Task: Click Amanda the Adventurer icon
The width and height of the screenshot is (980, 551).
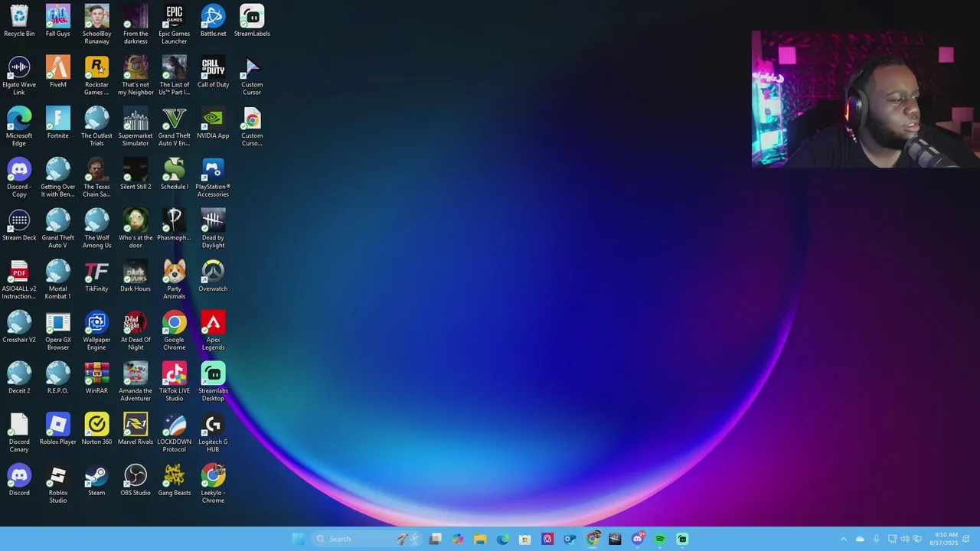Action: pyautogui.click(x=136, y=382)
